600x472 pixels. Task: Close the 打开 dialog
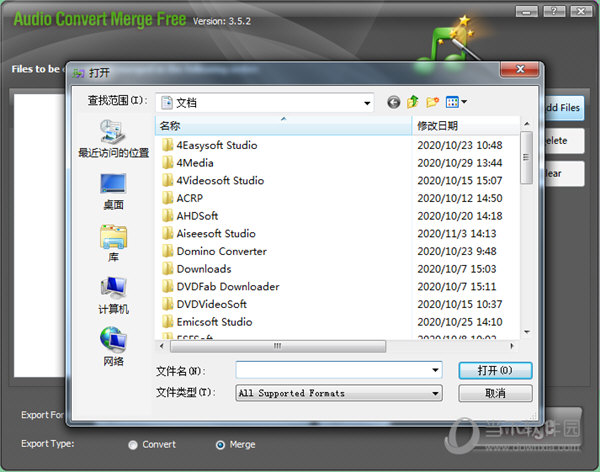(520, 69)
